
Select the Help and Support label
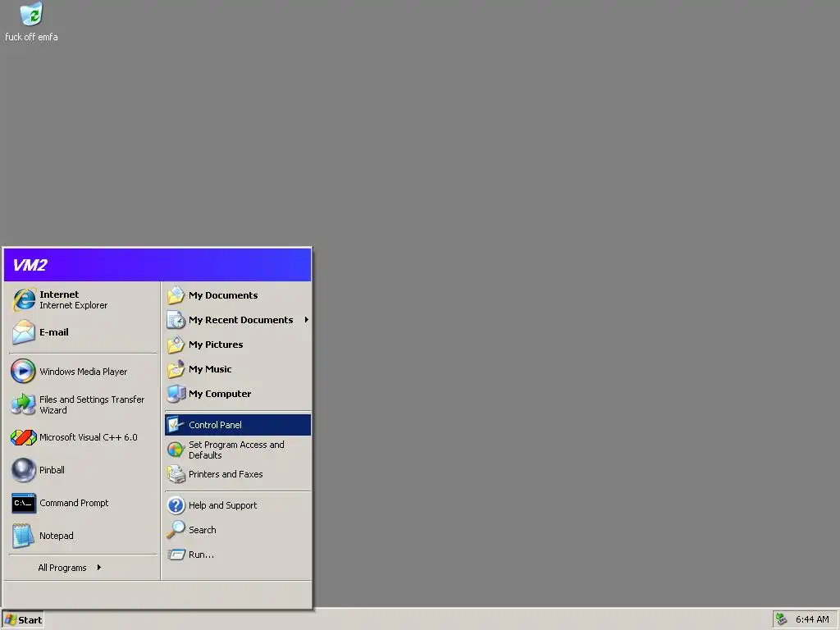tap(223, 505)
